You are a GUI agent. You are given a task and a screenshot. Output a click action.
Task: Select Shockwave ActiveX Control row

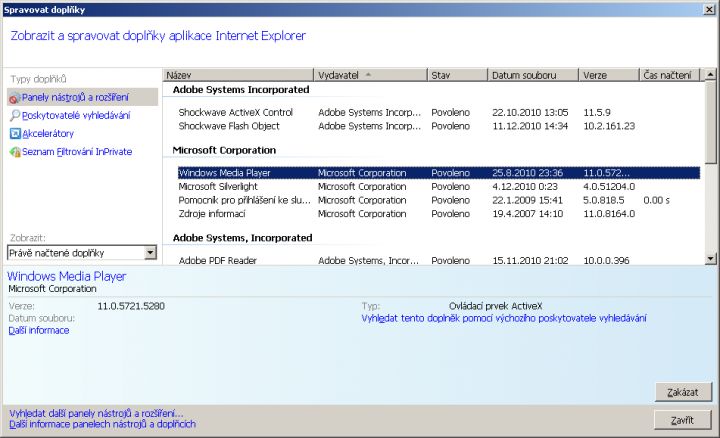[439, 112]
